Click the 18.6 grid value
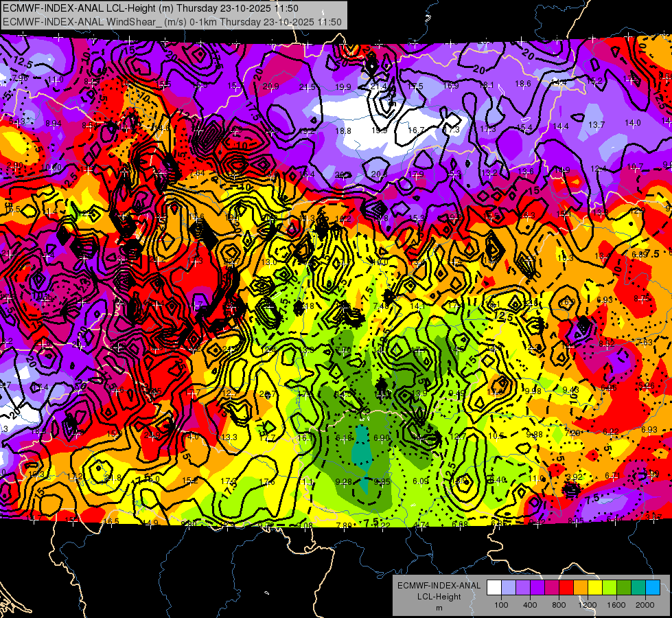 pos(523,84)
